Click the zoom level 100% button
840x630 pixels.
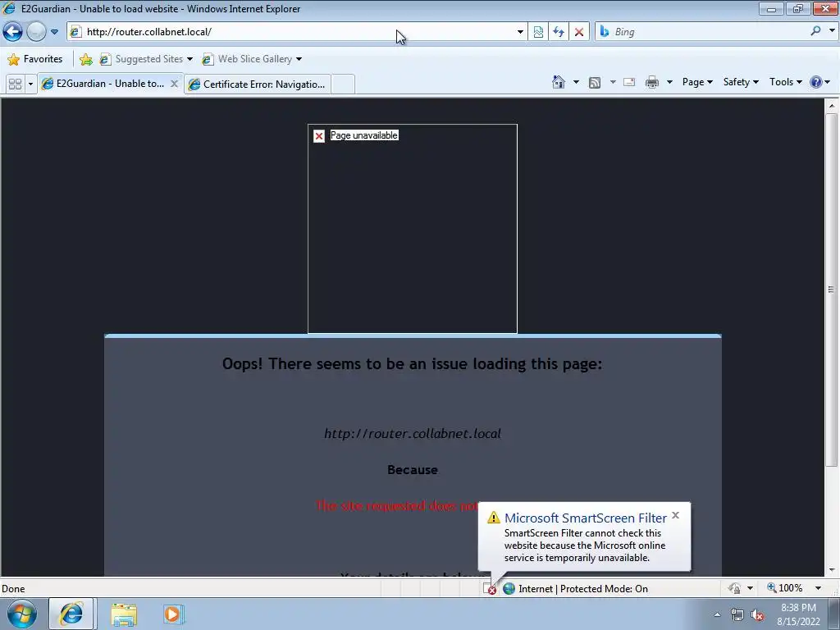point(785,588)
